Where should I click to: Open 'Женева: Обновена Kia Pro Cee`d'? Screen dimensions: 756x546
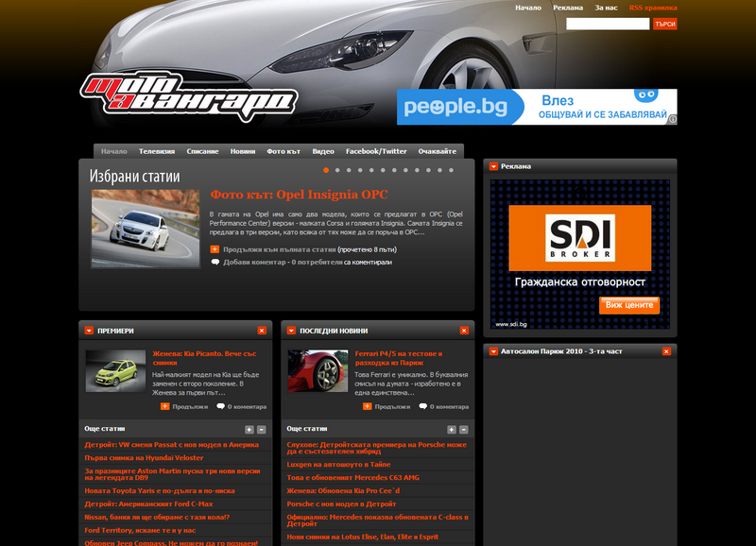click(343, 490)
